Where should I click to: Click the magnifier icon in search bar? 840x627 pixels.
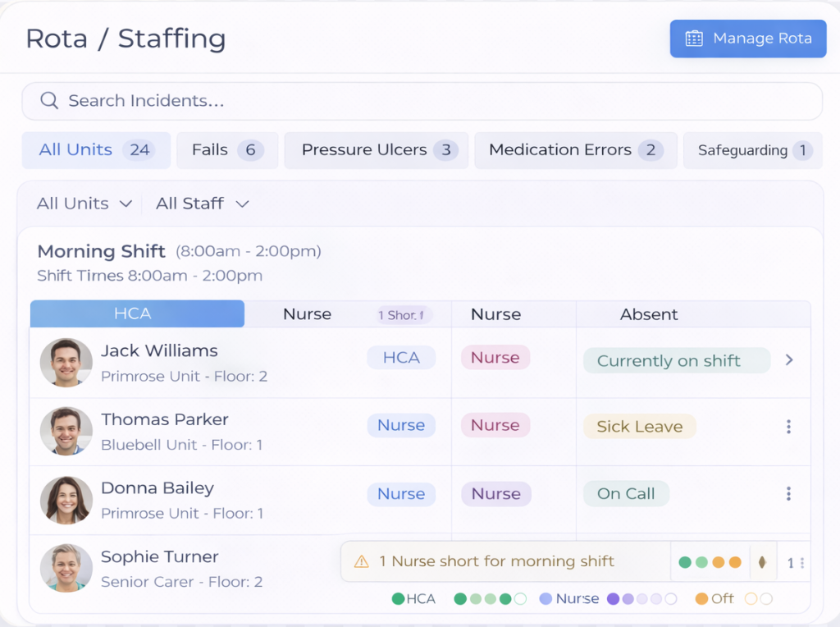point(49,100)
